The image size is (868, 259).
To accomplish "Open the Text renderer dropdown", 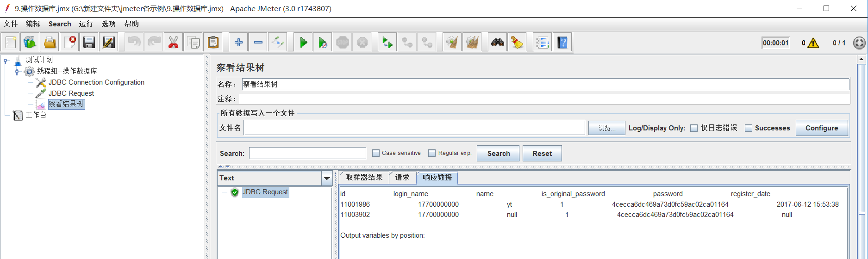I will pyautogui.click(x=327, y=178).
